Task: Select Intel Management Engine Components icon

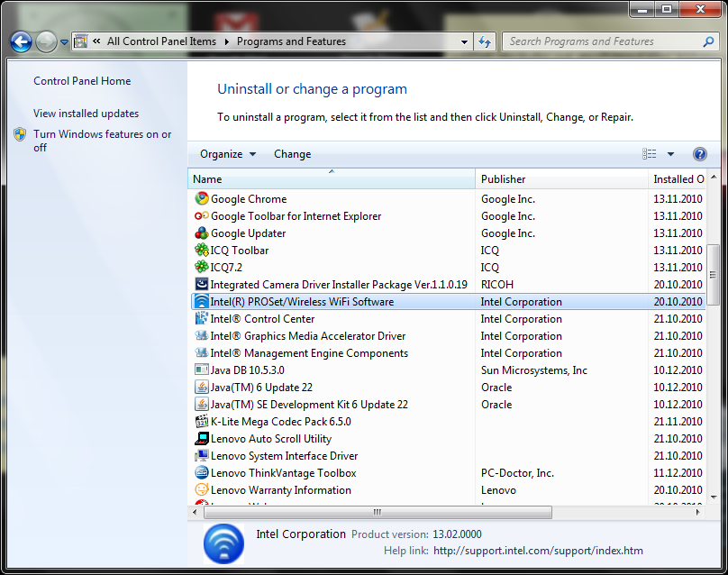Action: click(x=202, y=352)
